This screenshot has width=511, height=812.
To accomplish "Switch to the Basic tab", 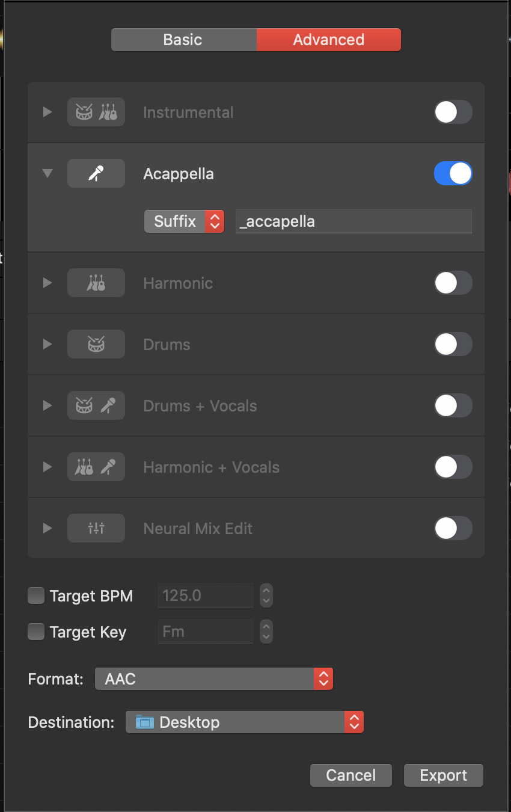I will point(183,40).
